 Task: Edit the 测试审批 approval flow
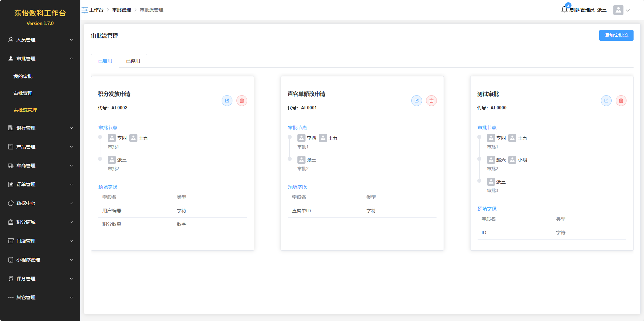[606, 101]
